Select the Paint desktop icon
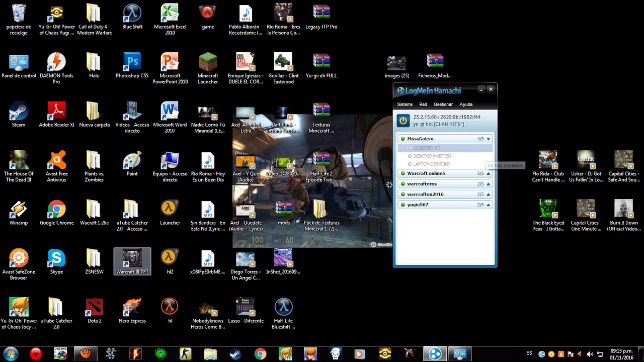The height and width of the screenshot is (362, 644). [x=132, y=164]
